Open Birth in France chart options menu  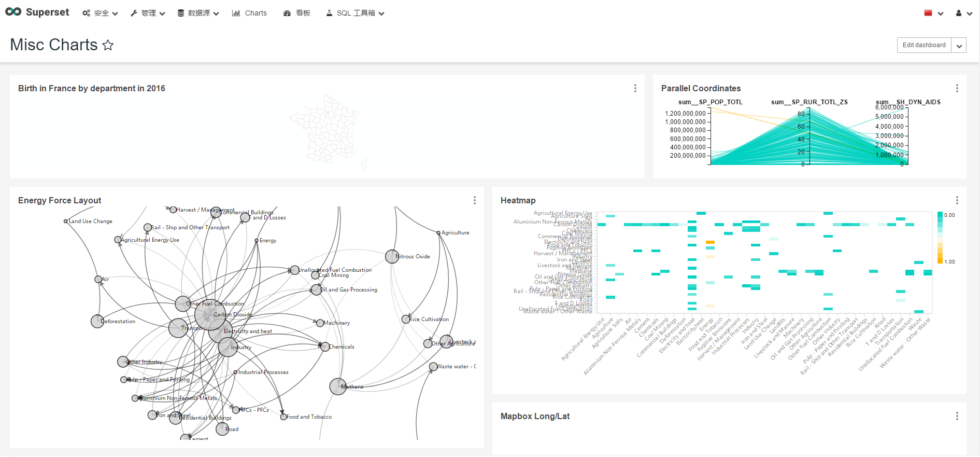pyautogui.click(x=635, y=88)
